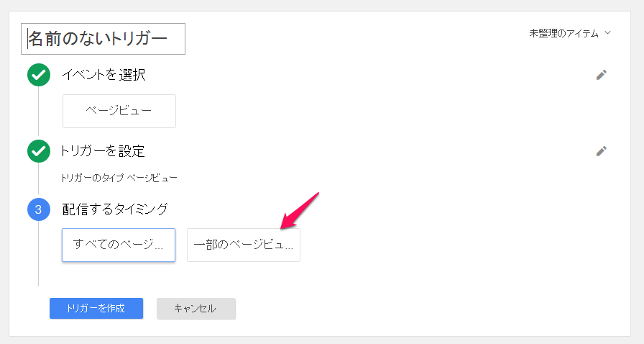Open the 未整理のアイテム folder dropdown

[x=563, y=33]
